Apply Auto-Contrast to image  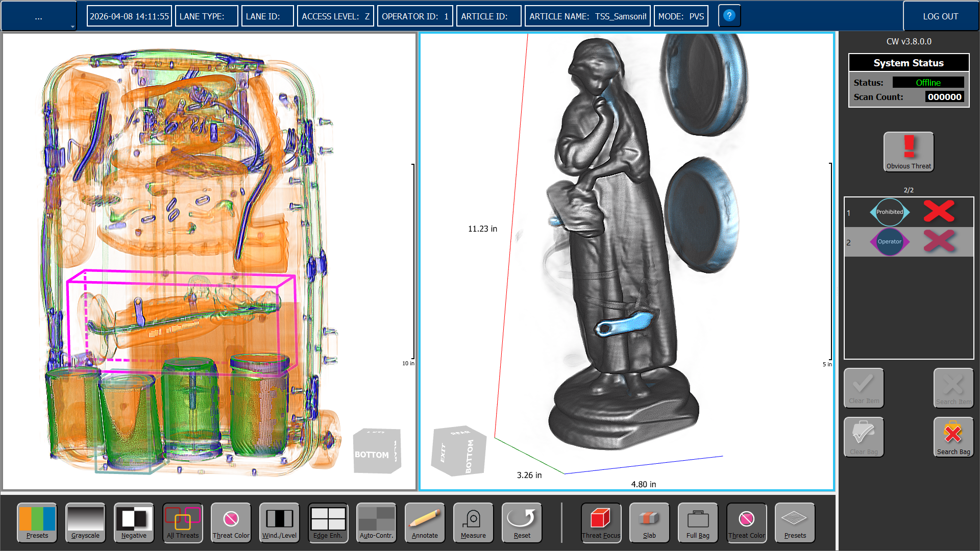tap(376, 522)
